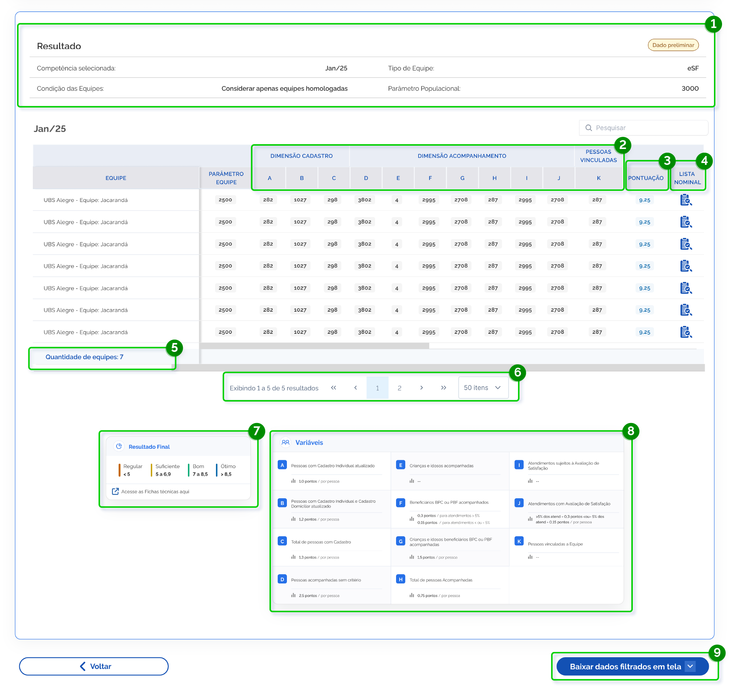Click the Voltar button

coord(94,666)
